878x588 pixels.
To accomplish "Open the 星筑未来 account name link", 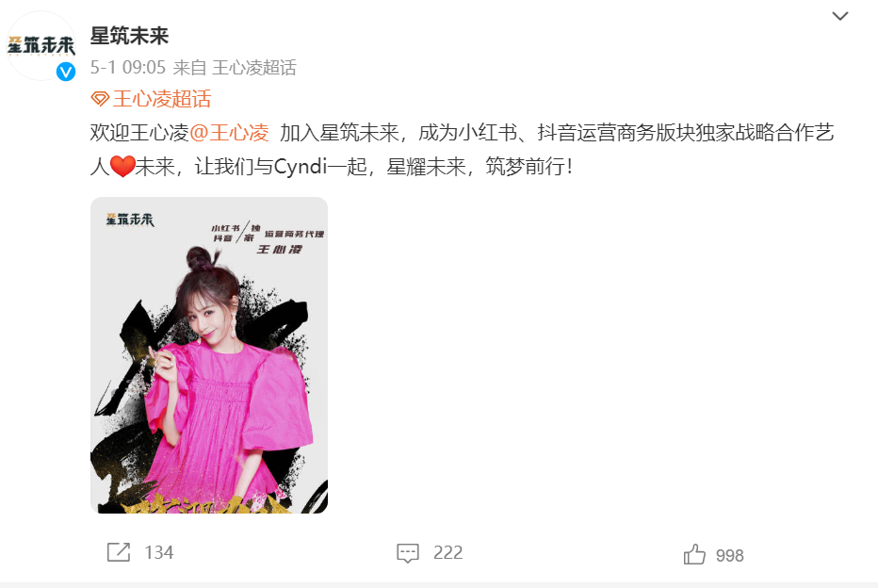I will (x=129, y=36).
